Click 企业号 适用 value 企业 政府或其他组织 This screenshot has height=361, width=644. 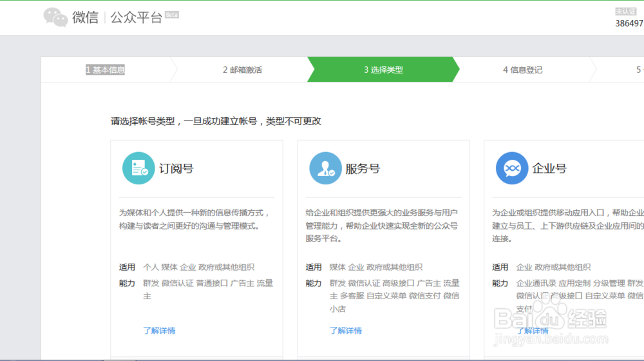click(x=553, y=268)
